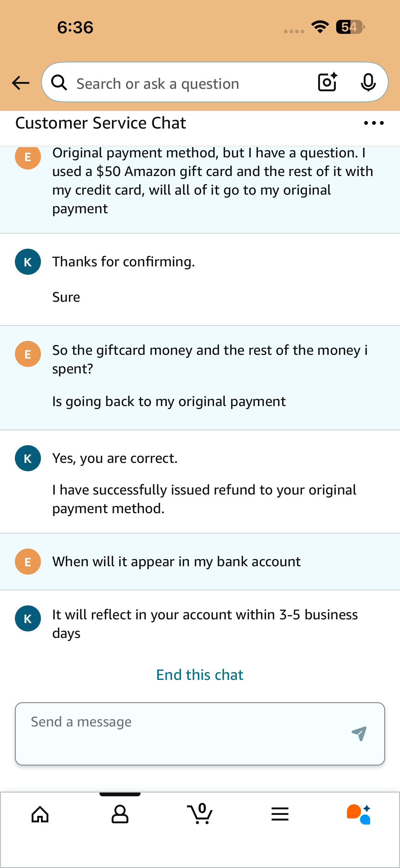Open the account profile tab

pyautogui.click(x=120, y=814)
